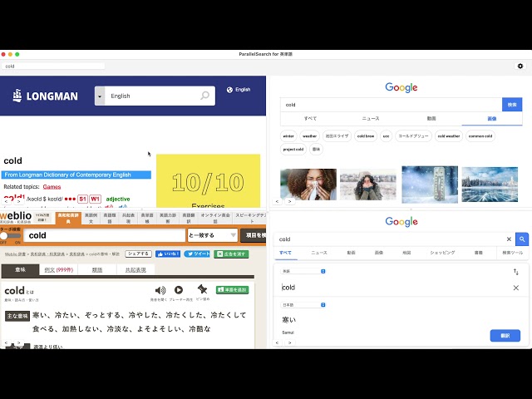The width and height of the screenshot is (532, 399).
Task: Click the Longman ship logo
Action: (x=17, y=96)
